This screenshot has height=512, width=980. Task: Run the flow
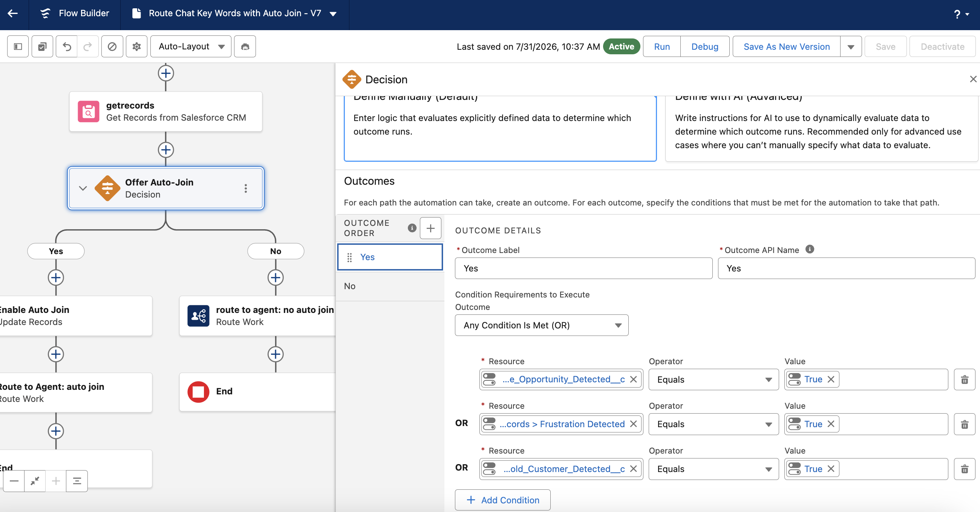click(661, 46)
